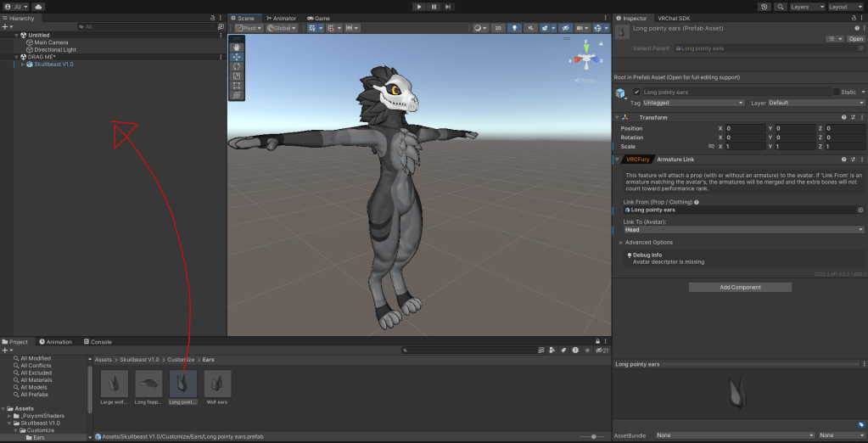Open the Link To (Avatar) Head dropdown
868x443 pixels.
click(x=743, y=229)
